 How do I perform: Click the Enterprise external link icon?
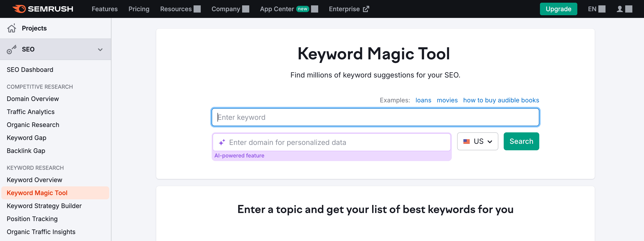coord(366,9)
